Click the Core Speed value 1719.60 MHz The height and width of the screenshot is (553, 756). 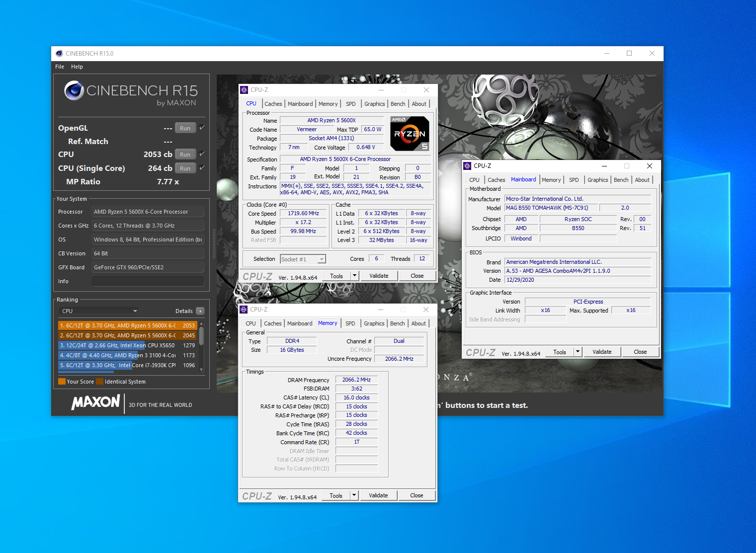pos(303,213)
